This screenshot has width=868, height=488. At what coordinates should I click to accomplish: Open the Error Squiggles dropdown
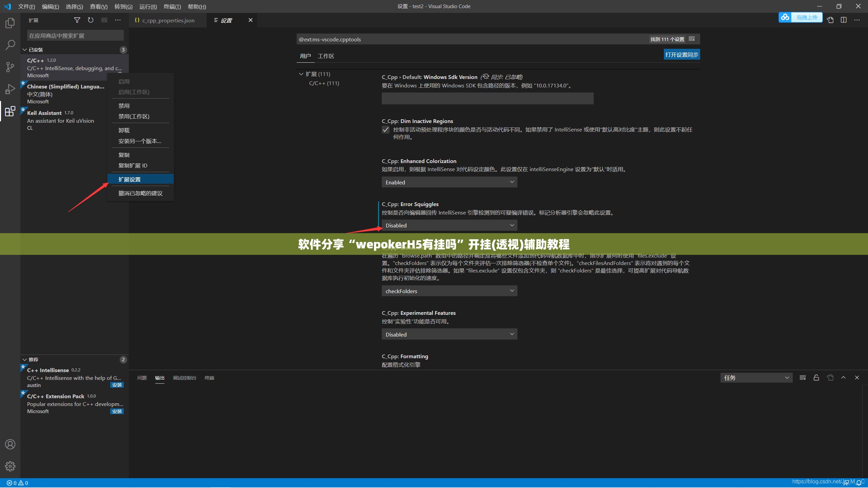pyautogui.click(x=449, y=225)
